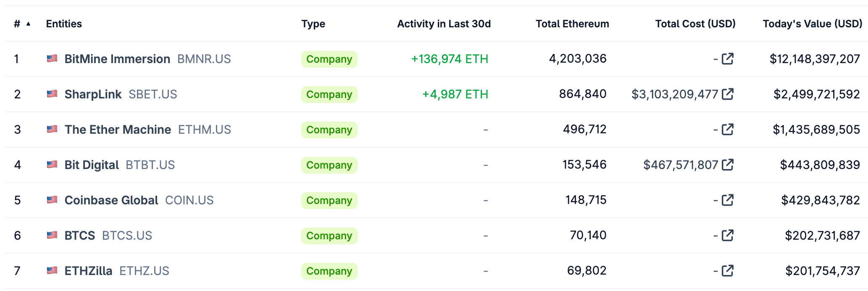Select the ETHM.US ticker link
Screen dimensions: 868x291
[x=205, y=130]
